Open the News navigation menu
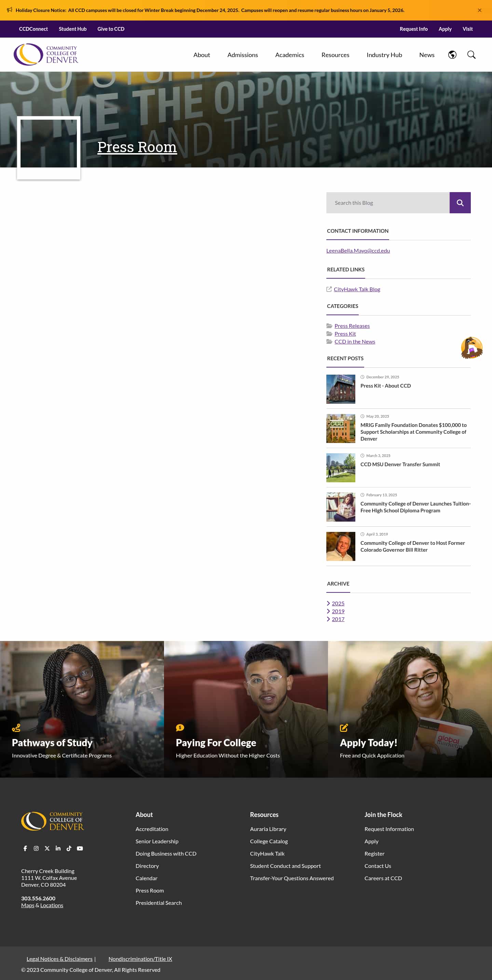 tap(427, 55)
